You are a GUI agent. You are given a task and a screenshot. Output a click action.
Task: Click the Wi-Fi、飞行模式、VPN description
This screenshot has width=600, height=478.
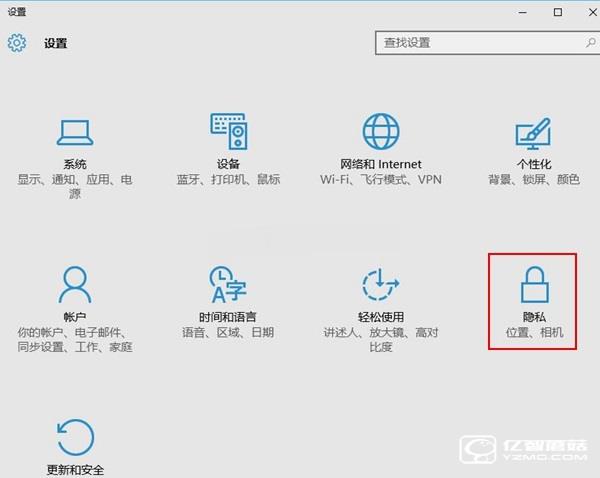pos(381,179)
